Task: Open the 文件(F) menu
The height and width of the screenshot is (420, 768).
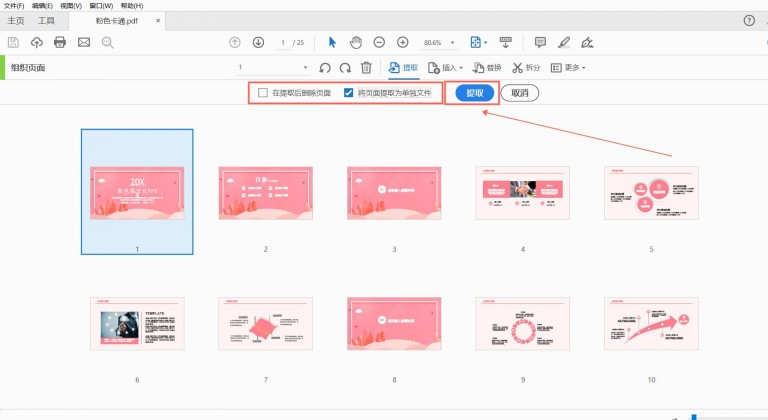Action: [14, 6]
